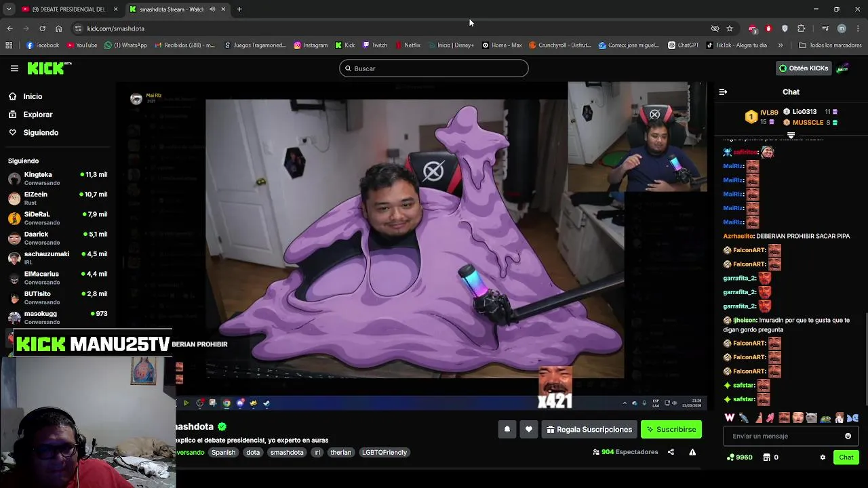Open the Twitch bookmark
The width and height of the screenshot is (868, 488).
coord(375,45)
